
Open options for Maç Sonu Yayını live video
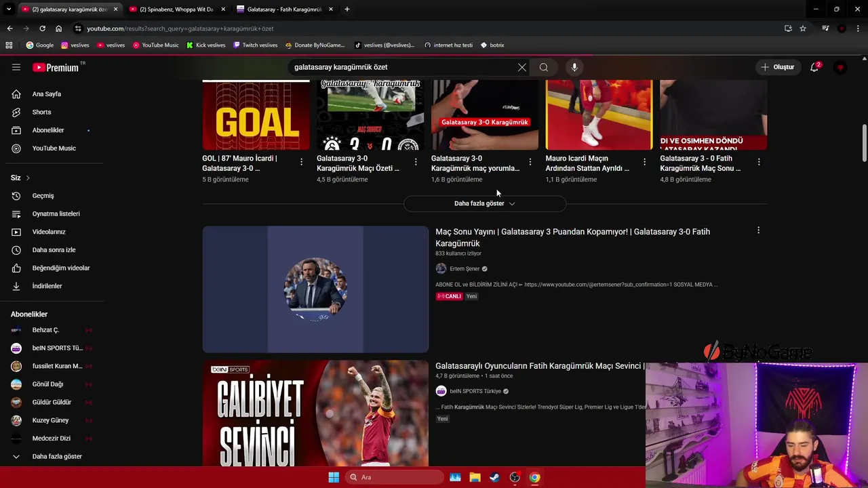tap(758, 230)
